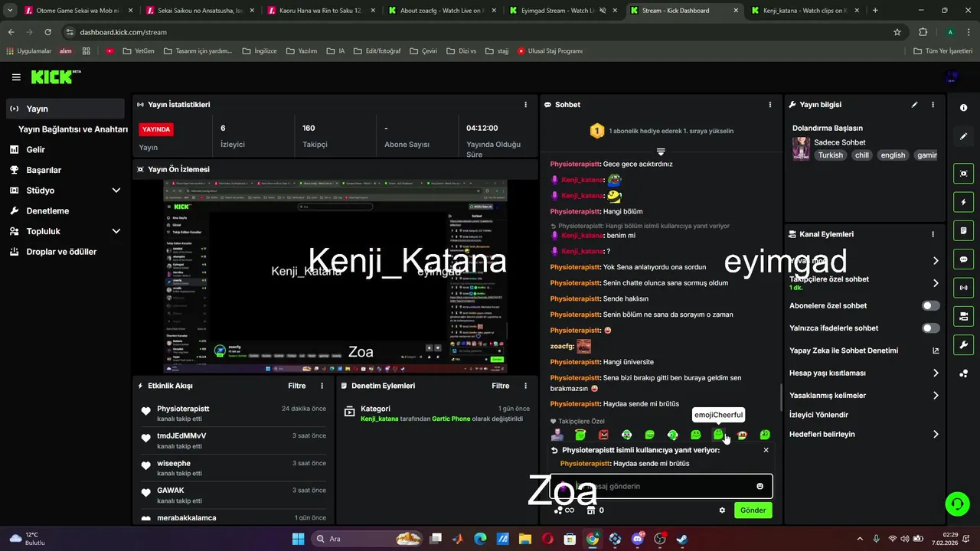This screenshot has width=980, height=551.
Task: Toggle Abonelere özel sohbet switch
Action: coord(930,305)
